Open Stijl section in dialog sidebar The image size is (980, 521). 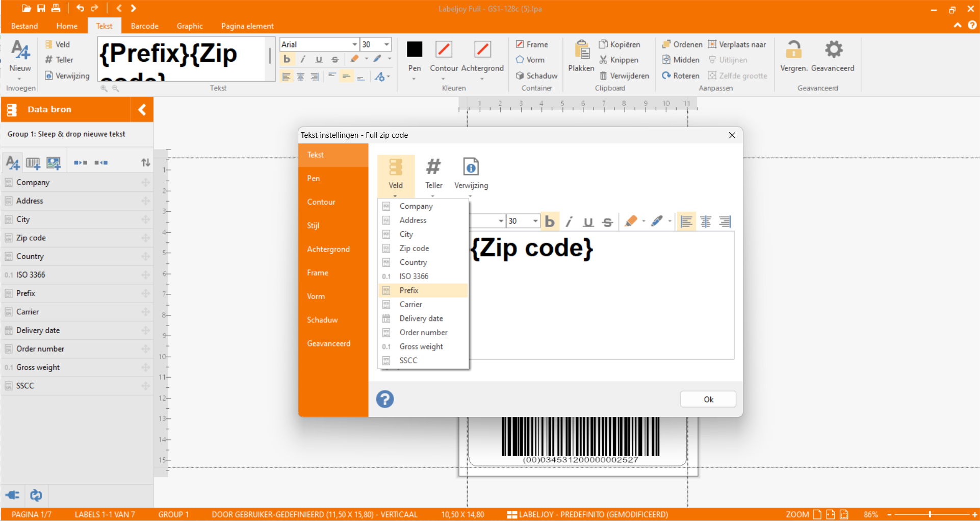pyautogui.click(x=333, y=226)
